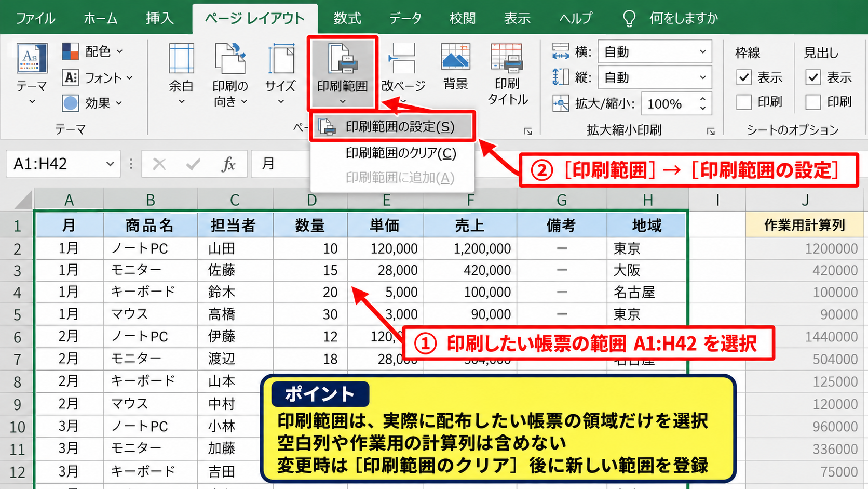
Task: Click the 担当者 header cell
Action: (235, 225)
